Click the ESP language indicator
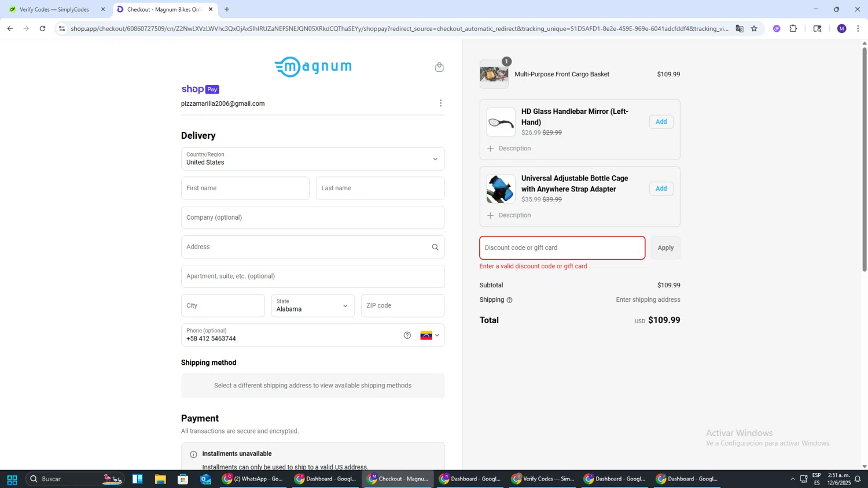Image resolution: width=868 pixels, height=488 pixels. (x=816, y=479)
